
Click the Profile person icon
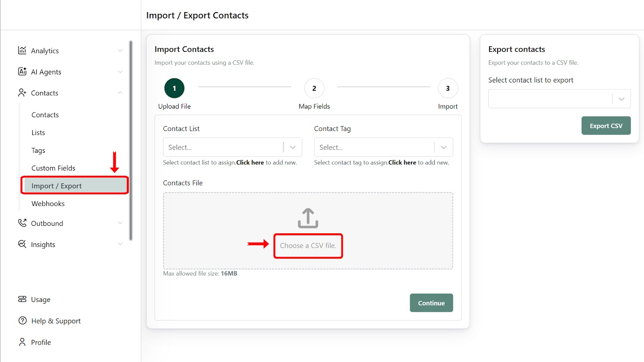pyautogui.click(x=22, y=342)
